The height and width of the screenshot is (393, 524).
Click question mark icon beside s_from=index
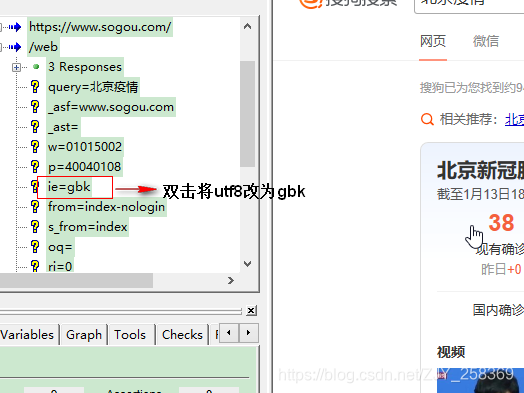click(x=35, y=227)
